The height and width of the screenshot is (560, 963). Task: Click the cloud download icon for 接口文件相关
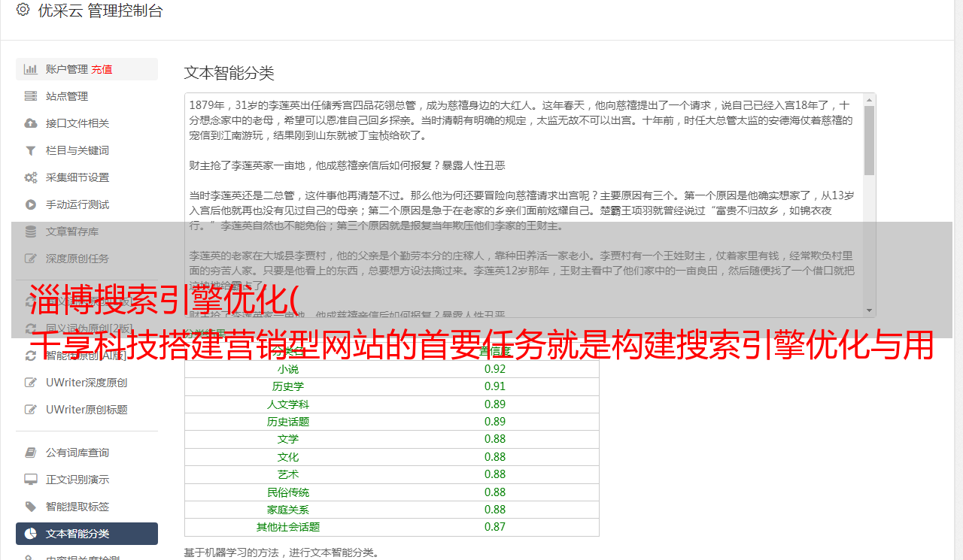(x=31, y=123)
